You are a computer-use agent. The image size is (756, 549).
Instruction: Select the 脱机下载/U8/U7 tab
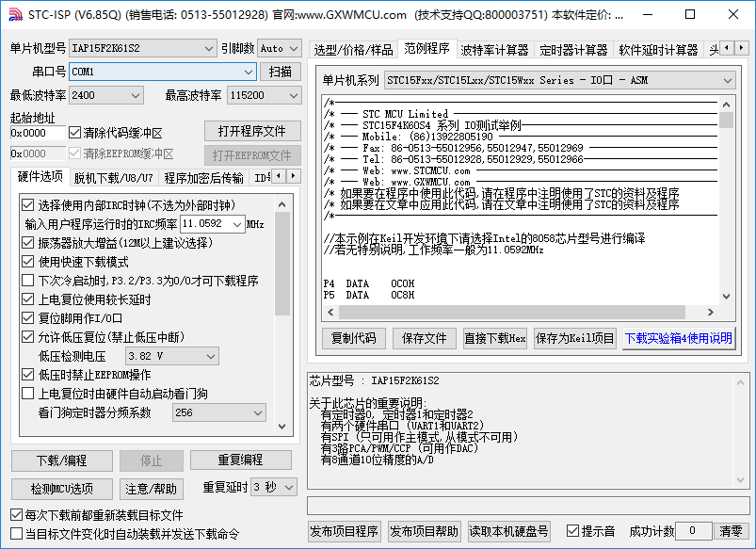pyautogui.click(x=113, y=178)
